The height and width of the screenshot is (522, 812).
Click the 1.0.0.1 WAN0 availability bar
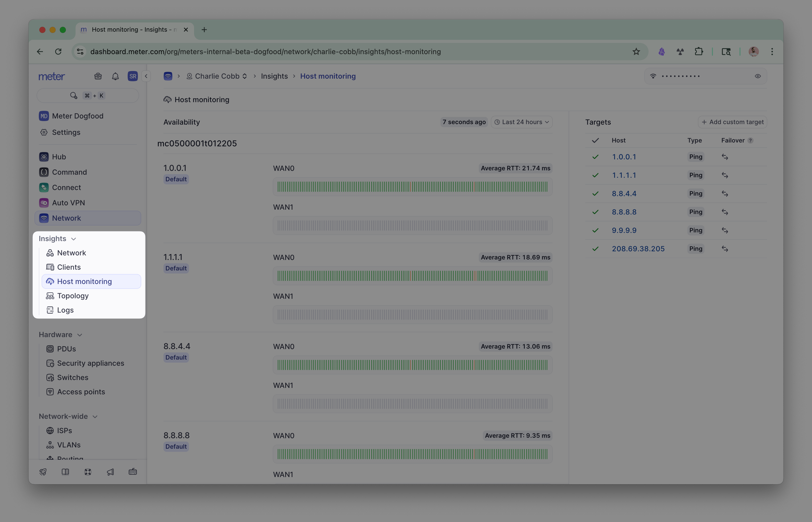pyautogui.click(x=412, y=187)
